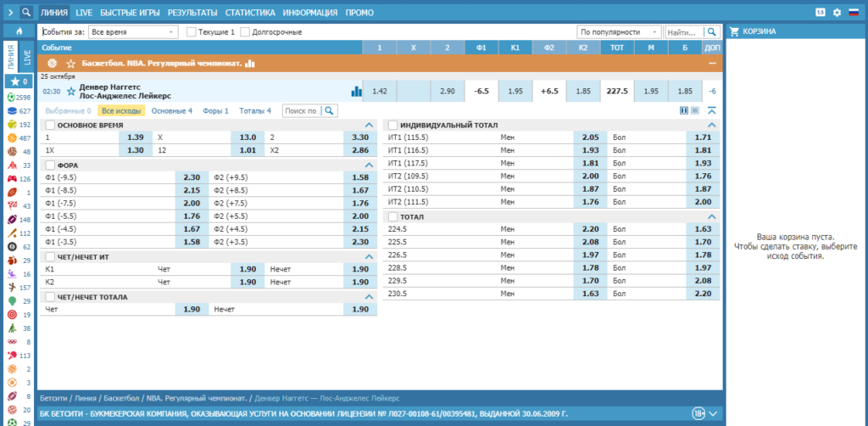The image size is (868, 426).
Task: Collapse ЧЕТ/НЕЧЕТ ТОТАЛА section chevron
Action: tap(370, 297)
